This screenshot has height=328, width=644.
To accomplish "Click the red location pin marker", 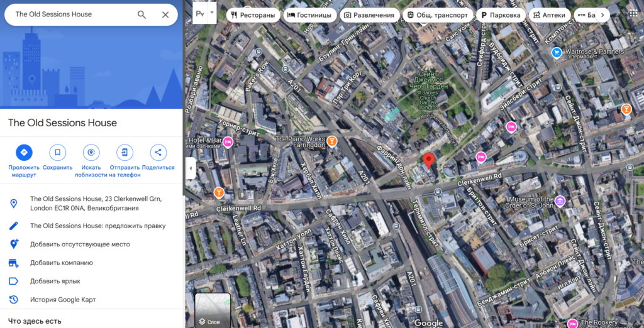I will pyautogui.click(x=428, y=160).
